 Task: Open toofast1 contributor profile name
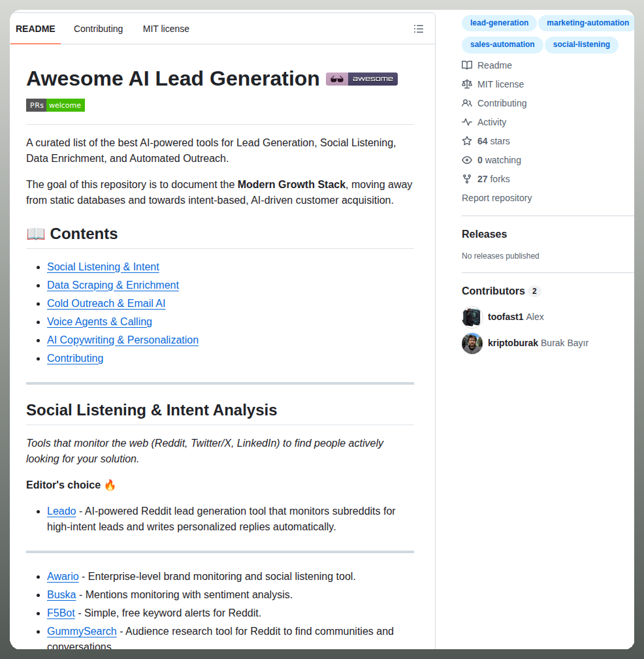pos(506,317)
